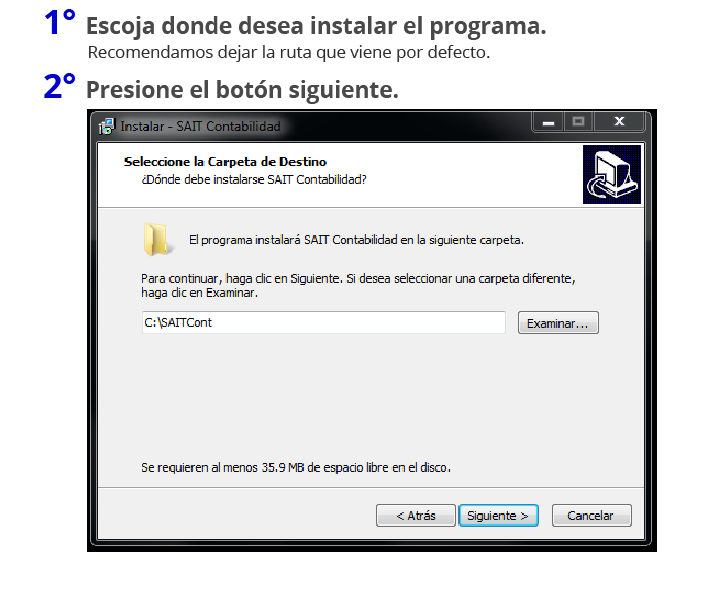Minimize the Instalar window

click(x=549, y=122)
